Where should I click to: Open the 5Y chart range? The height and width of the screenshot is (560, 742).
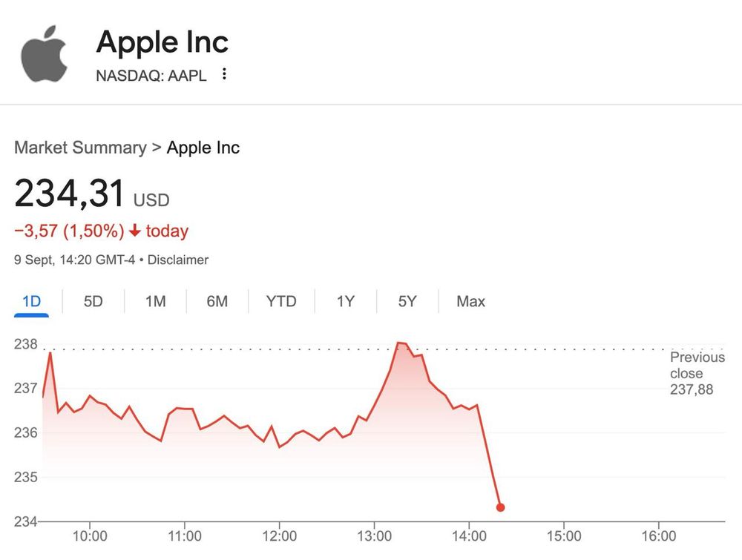(x=407, y=301)
